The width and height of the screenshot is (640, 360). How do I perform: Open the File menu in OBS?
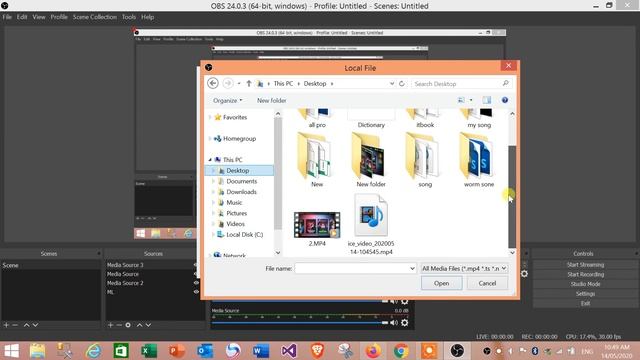pyautogui.click(x=7, y=17)
